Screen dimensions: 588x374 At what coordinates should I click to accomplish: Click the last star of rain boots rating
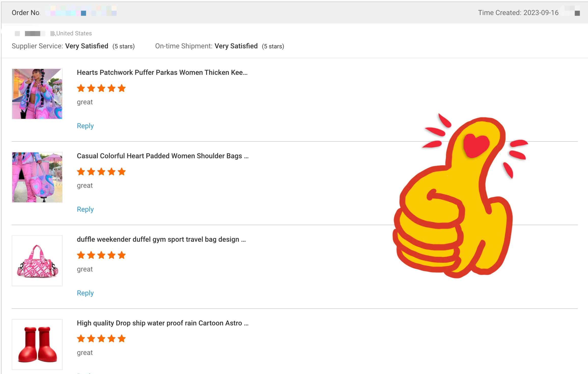(x=122, y=339)
